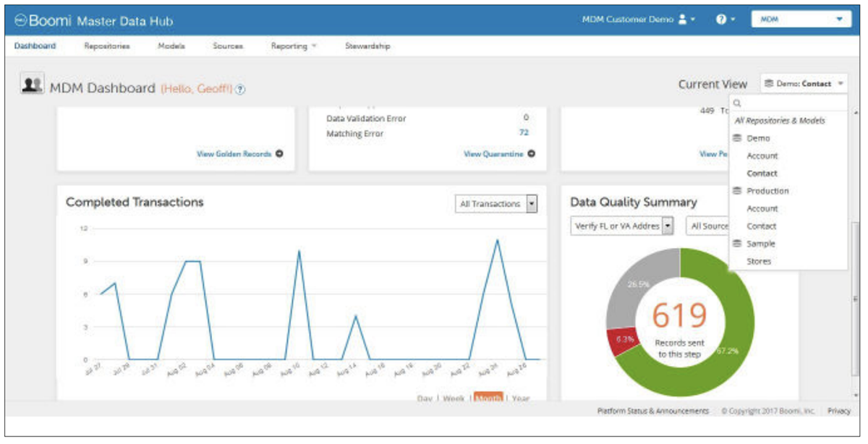The height and width of the screenshot is (444, 868).
Task: Open the All Transactions filter dropdown
Action: point(496,205)
